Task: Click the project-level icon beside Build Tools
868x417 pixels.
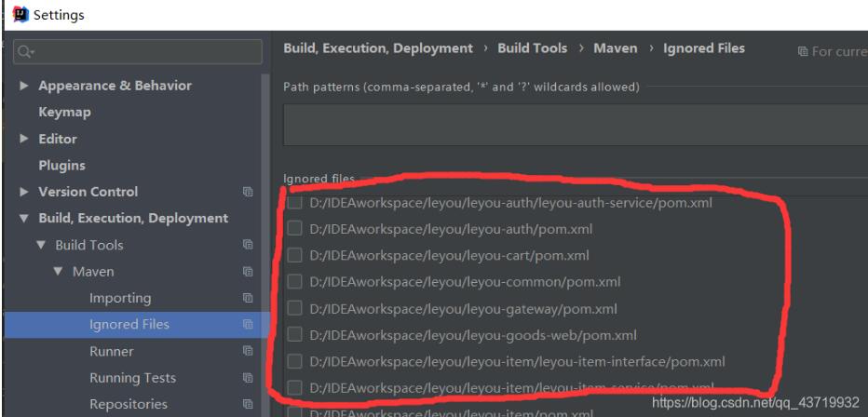Action: click(x=248, y=245)
